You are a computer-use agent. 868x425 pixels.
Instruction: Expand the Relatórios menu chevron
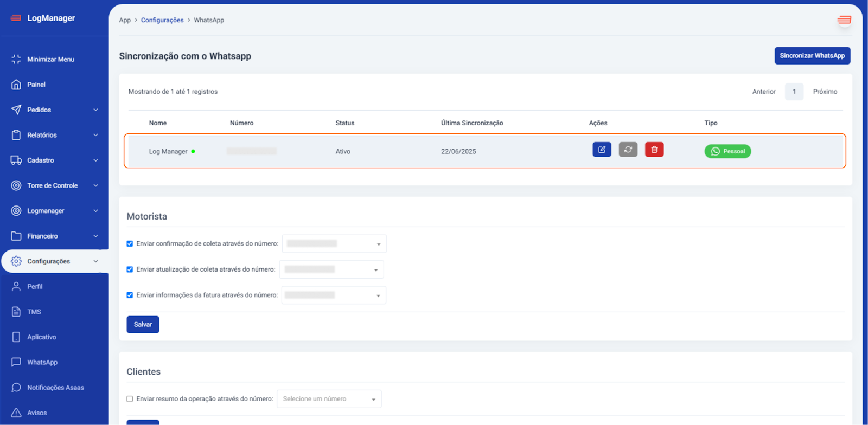point(96,135)
